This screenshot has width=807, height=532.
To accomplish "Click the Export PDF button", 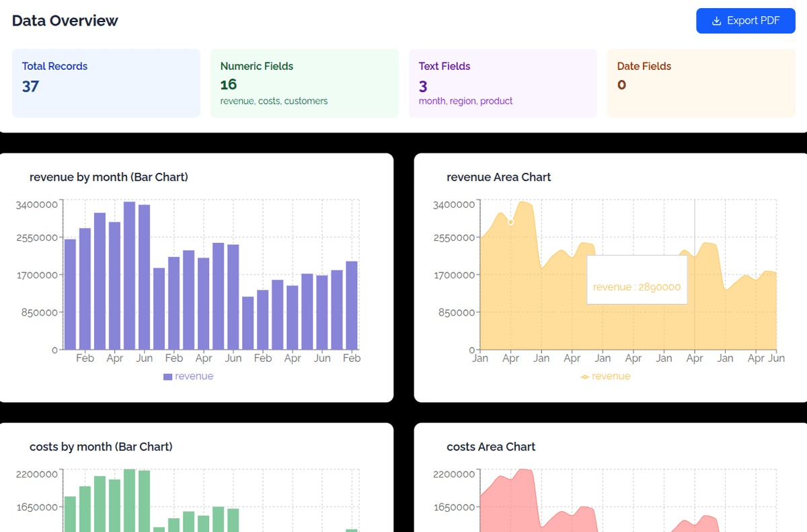I will 746,21.
